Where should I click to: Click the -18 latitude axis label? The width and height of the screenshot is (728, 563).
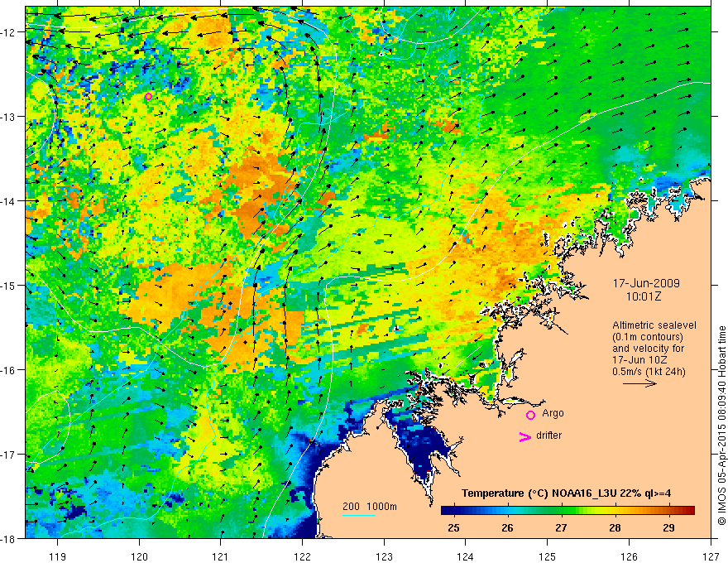8,539
